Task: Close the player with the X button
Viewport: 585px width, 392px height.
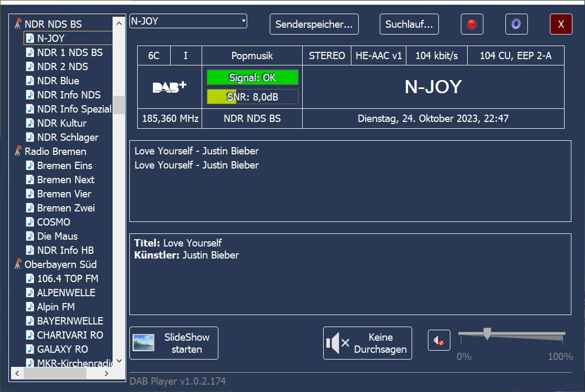Action: click(561, 24)
